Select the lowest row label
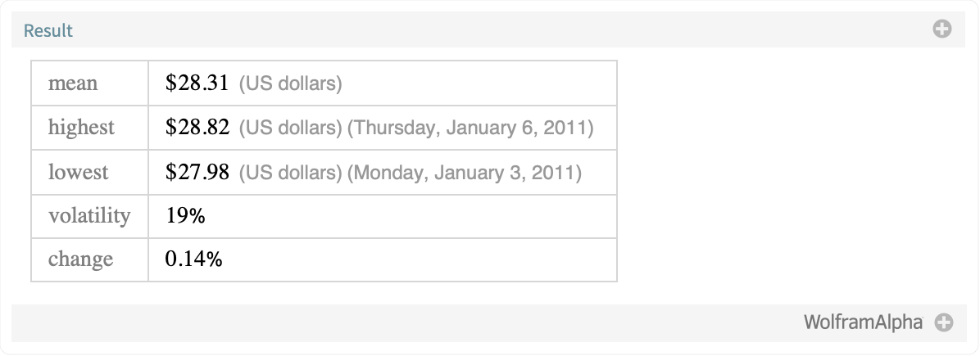 [x=78, y=172]
